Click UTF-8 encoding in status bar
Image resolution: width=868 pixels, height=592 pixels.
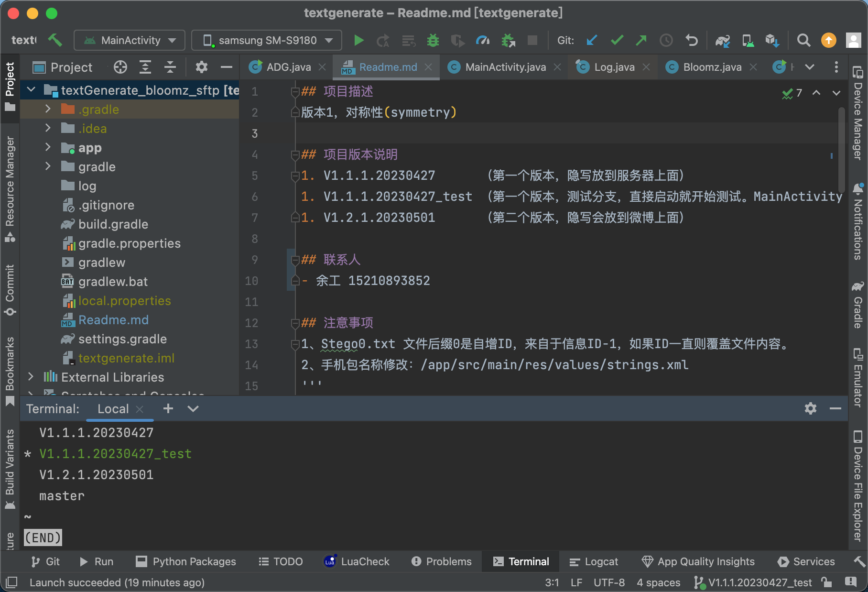click(x=609, y=582)
